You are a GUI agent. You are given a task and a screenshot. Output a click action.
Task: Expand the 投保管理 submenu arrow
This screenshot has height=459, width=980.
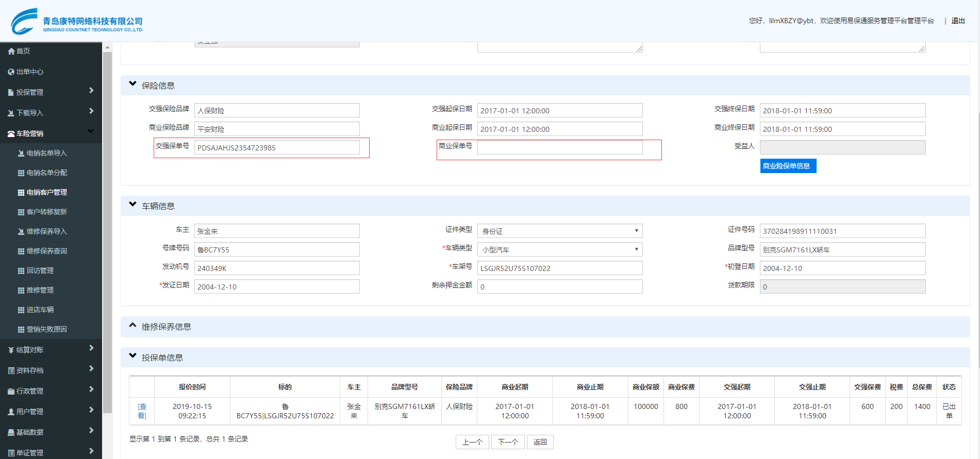click(x=91, y=91)
